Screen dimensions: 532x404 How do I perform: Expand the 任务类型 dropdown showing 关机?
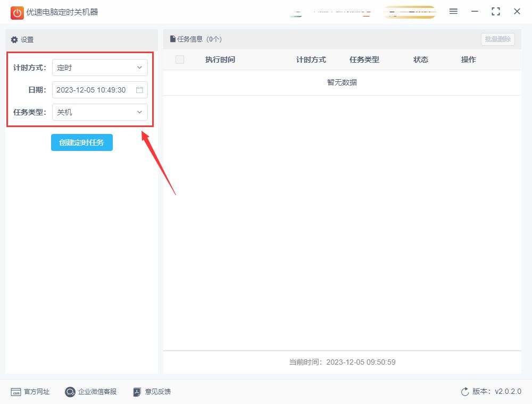[100, 112]
